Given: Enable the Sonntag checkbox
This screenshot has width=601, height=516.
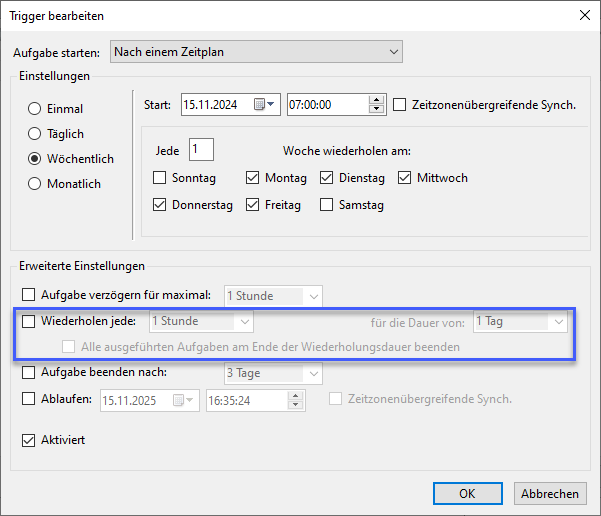Looking at the screenshot, I should (159, 178).
